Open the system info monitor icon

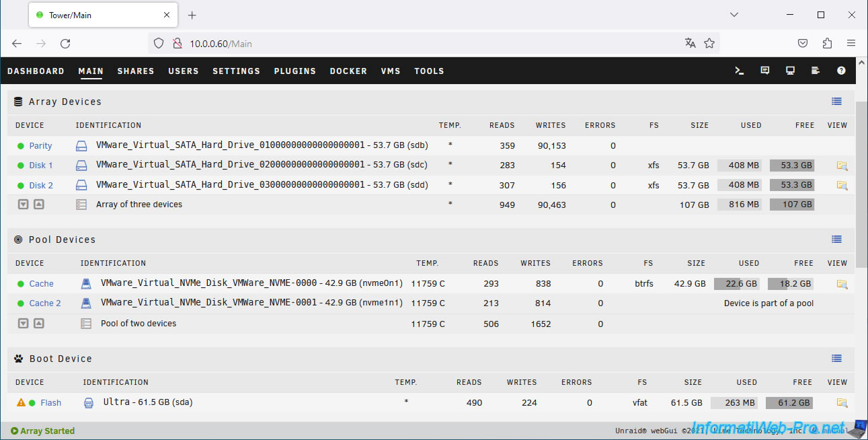[x=790, y=71]
